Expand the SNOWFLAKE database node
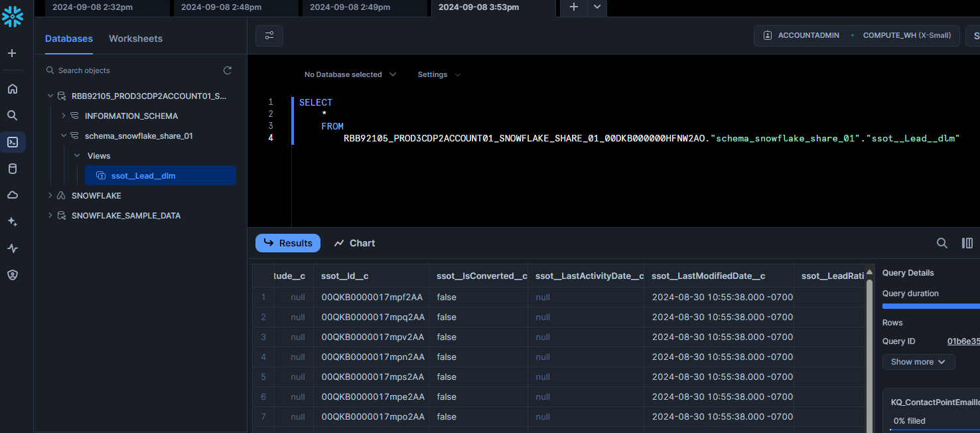Image resolution: width=980 pixels, height=433 pixels. [50, 196]
